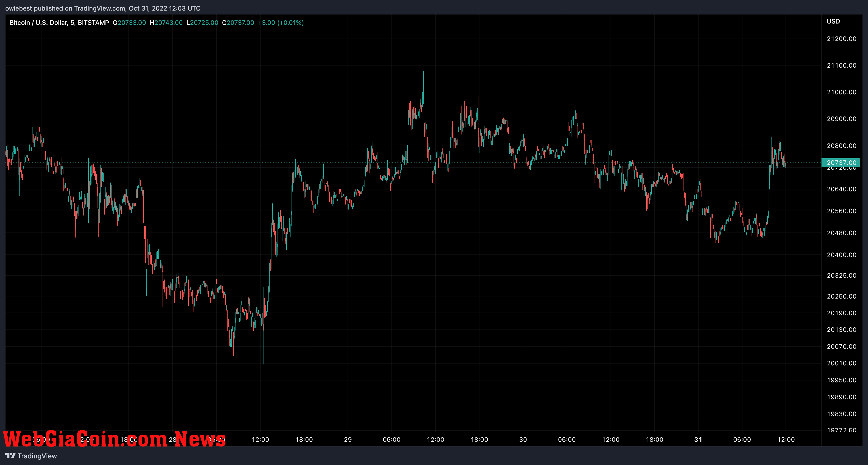Viewport: 868px width, 465px height.
Task: Select the Bitcoin / U.S. Dollar, 5, BITSTAMP title
Action: [x=59, y=22]
